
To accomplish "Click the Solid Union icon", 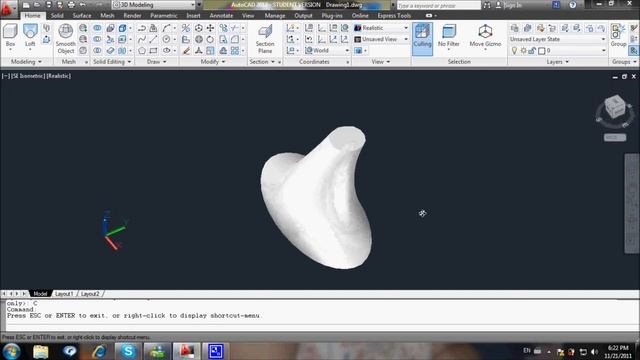I will (97, 28).
